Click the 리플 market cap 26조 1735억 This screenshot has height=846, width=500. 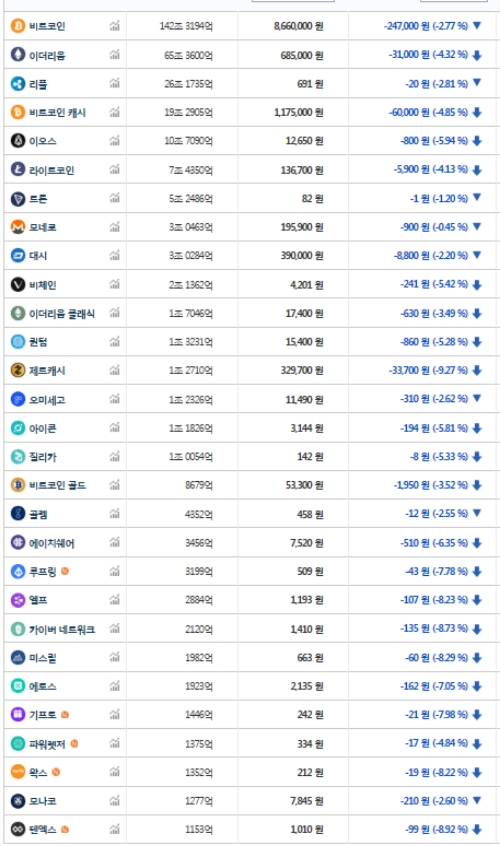point(188,84)
